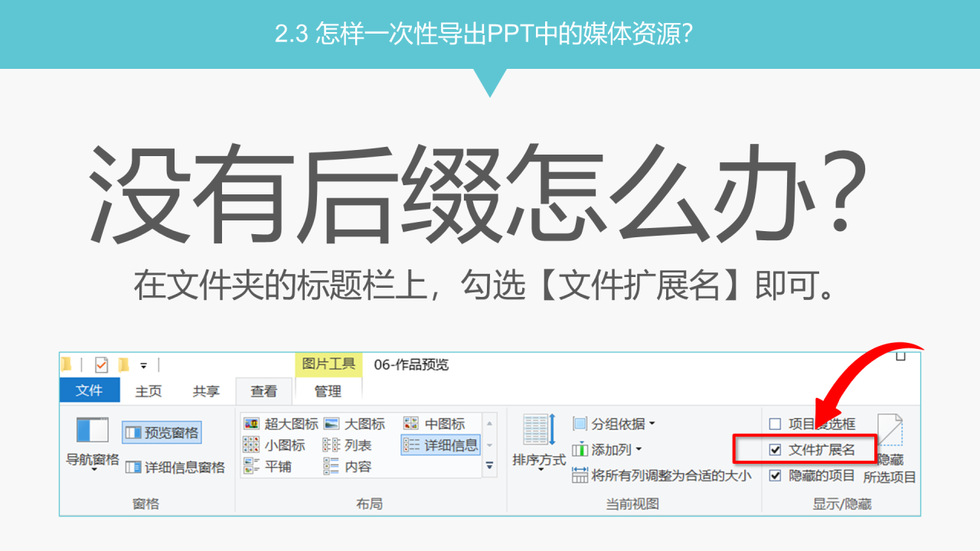Screen dimensions: 980x551
Task: Toggle the 预览窗格 preview pane
Action: point(162,432)
